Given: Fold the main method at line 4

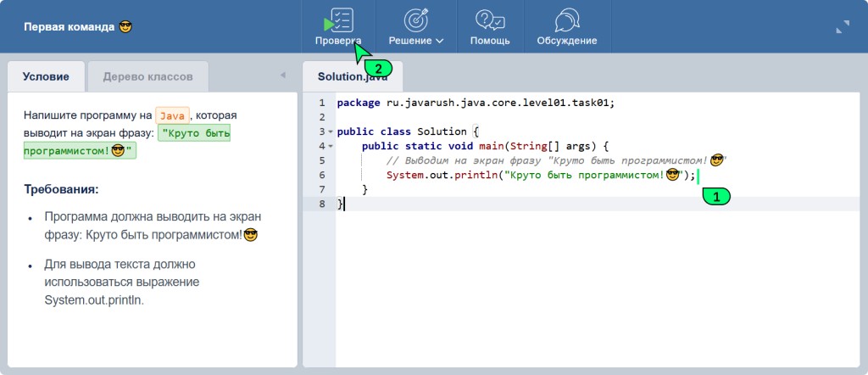Looking at the screenshot, I should pyautogui.click(x=331, y=147).
